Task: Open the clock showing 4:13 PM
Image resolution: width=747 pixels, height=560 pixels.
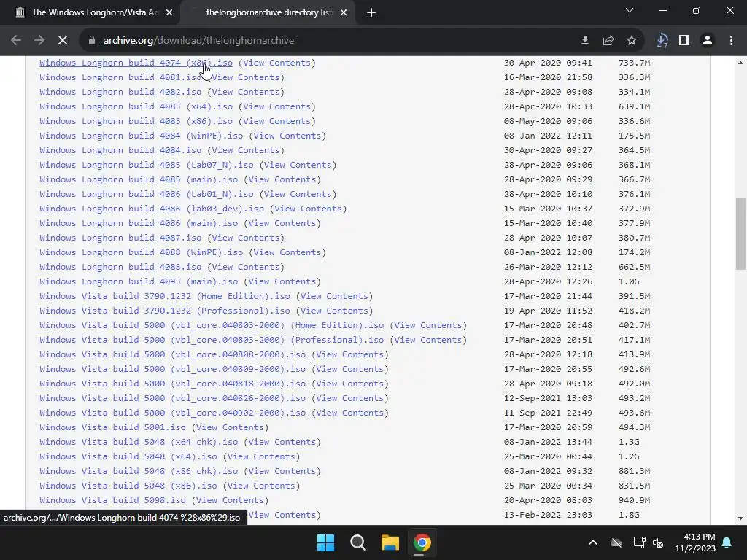Action: pos(695,542)
